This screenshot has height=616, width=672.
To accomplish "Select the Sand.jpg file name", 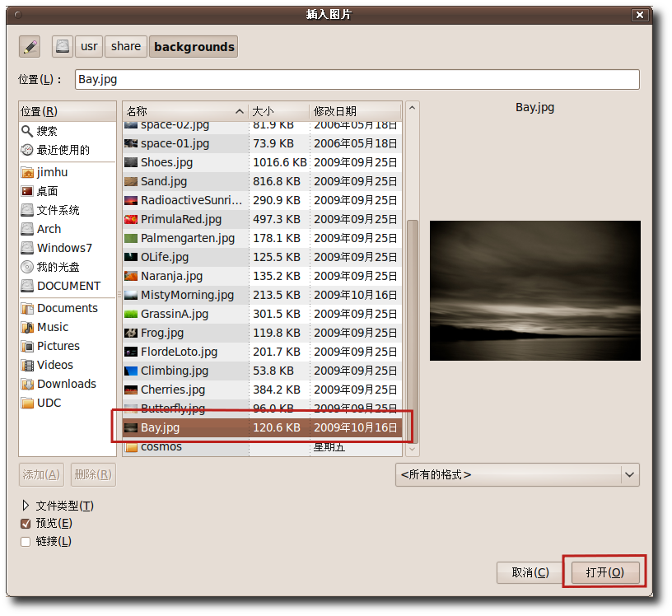I will tap(164, 181).
